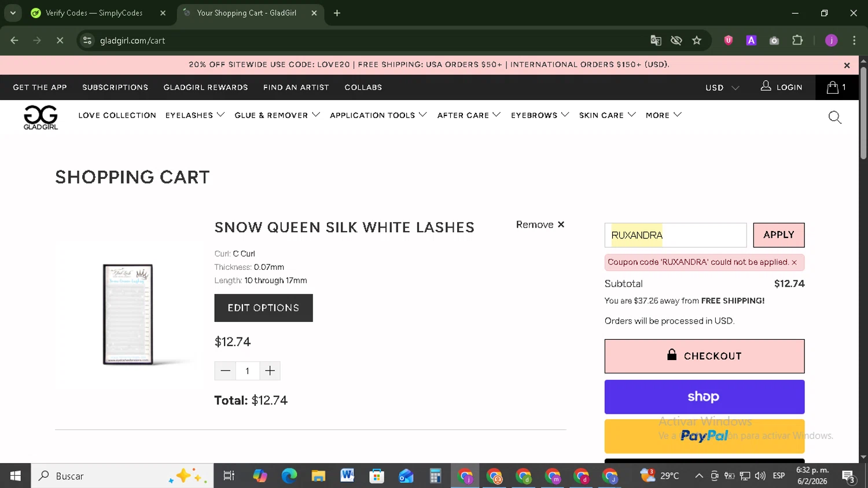Pay with the PayPal button
The height and width of the screenshot is (488, 868).
point(704,436)
